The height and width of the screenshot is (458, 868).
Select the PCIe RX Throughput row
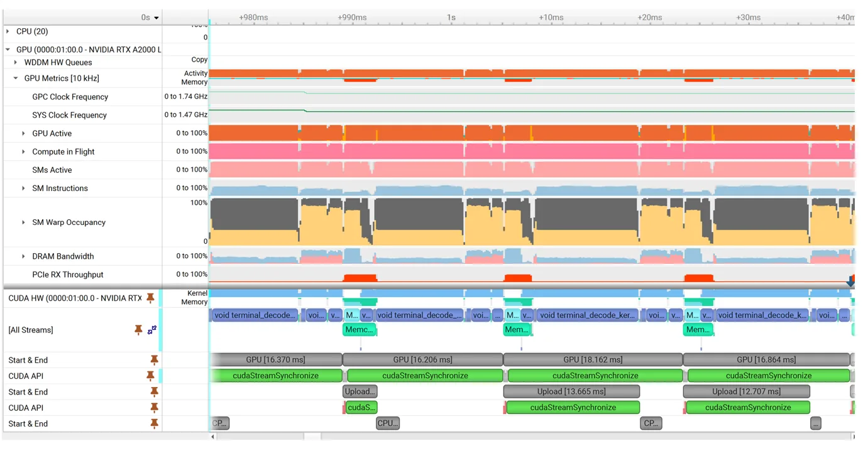pyautogui.click(x=68, y=275)
